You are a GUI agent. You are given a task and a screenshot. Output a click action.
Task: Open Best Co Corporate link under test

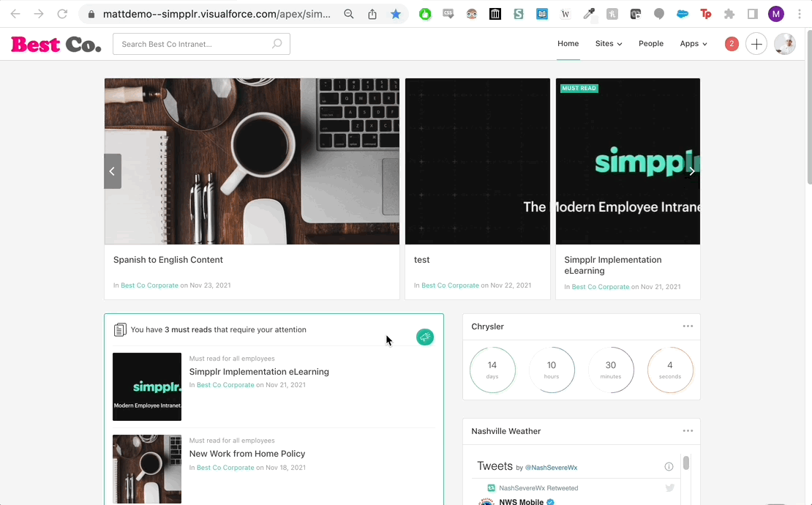450,285
